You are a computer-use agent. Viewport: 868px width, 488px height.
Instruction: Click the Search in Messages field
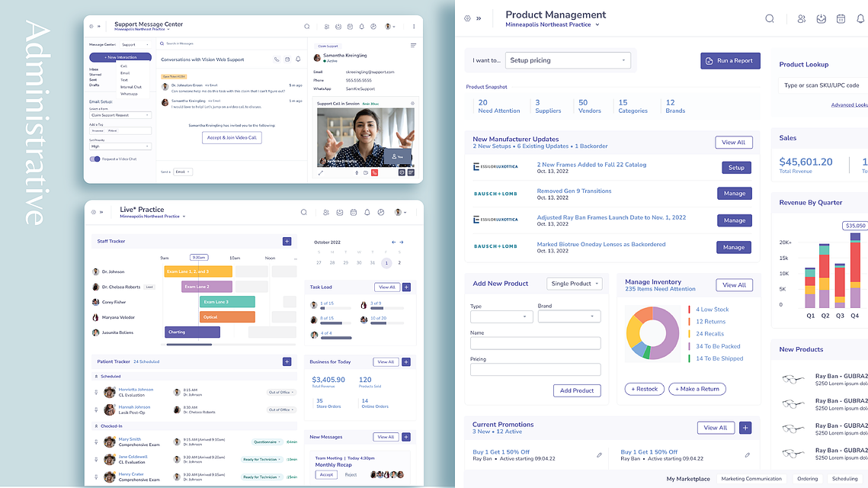[231, 43]
